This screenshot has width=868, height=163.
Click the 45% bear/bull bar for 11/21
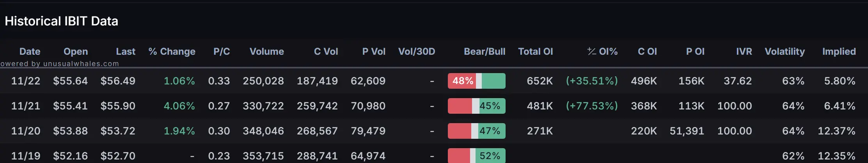(476, 106)
